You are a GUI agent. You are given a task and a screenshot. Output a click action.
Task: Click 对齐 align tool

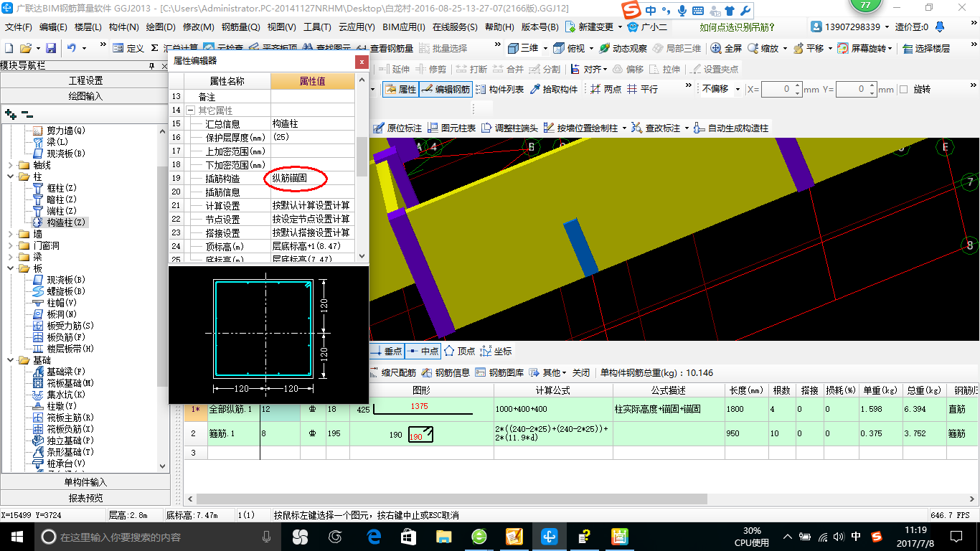(585, 69)
